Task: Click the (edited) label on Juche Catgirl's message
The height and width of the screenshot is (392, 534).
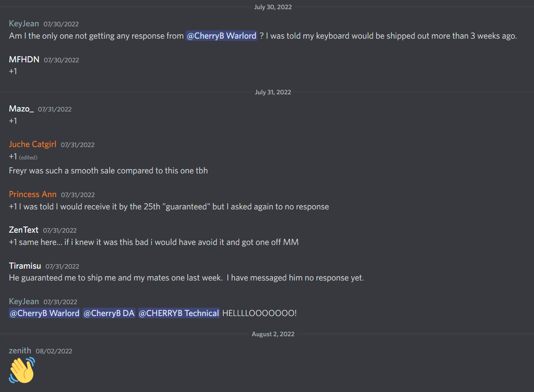Action: point(28,157)
